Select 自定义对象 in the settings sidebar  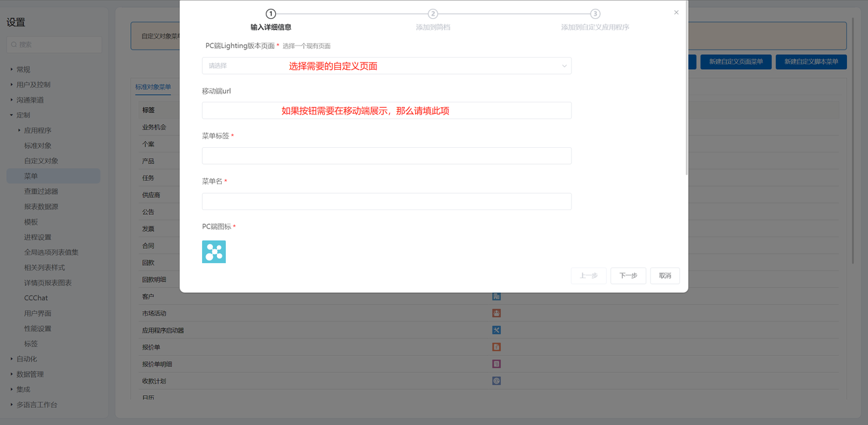[41, 161]
